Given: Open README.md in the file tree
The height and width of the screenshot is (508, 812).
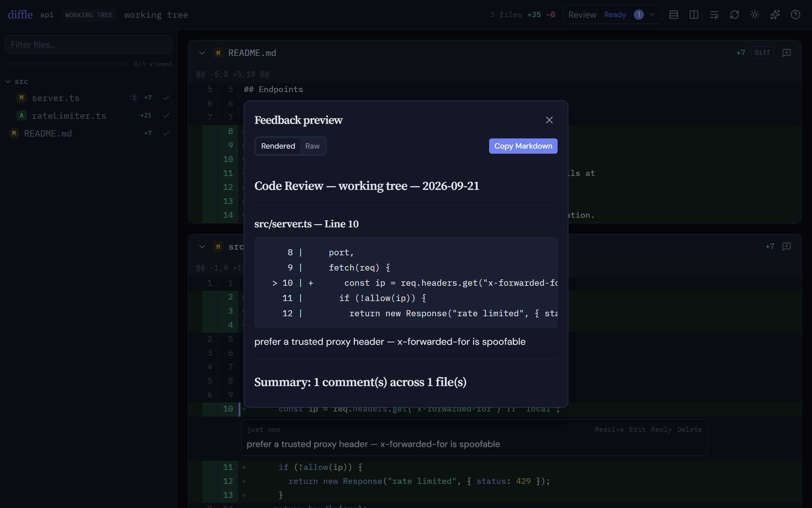Looking at the screenshot, I should pyautogui.click(x=48, y=133).
